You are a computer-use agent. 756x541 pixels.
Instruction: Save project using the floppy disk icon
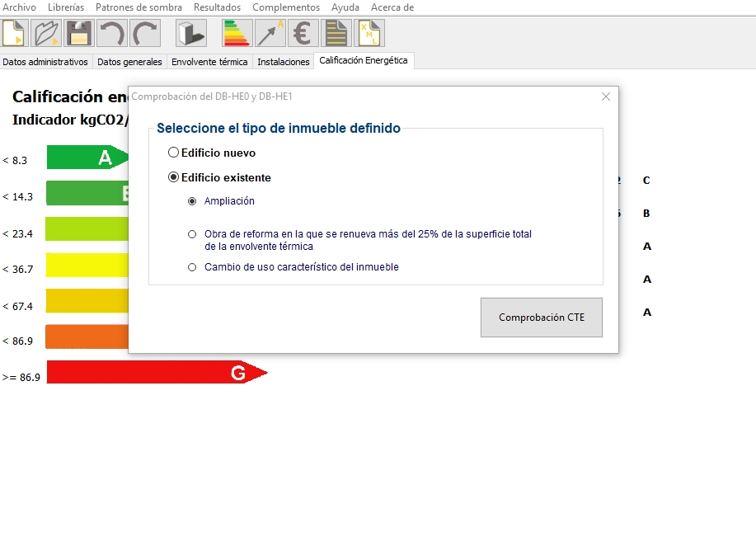[x=79, y=34]
